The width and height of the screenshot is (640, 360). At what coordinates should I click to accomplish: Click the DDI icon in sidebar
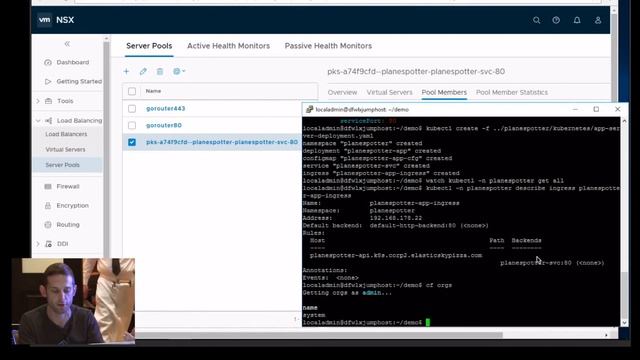(x=49, y=244)
